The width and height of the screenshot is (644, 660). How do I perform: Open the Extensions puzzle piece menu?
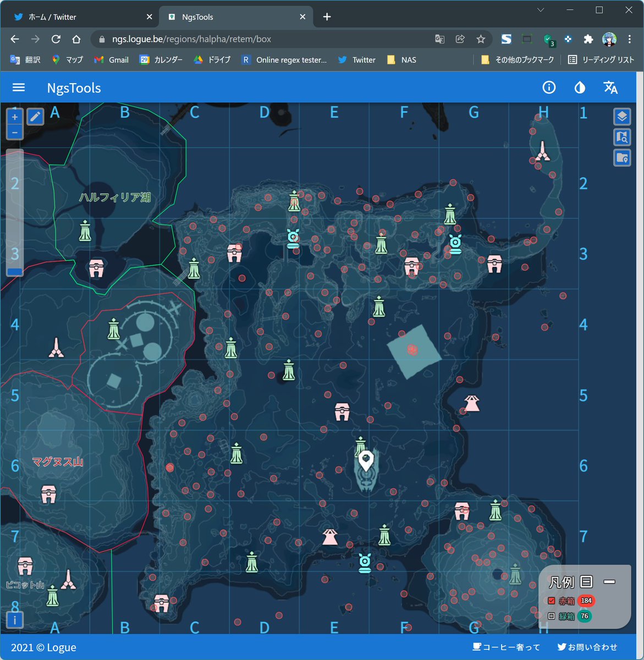coord(588,39)
